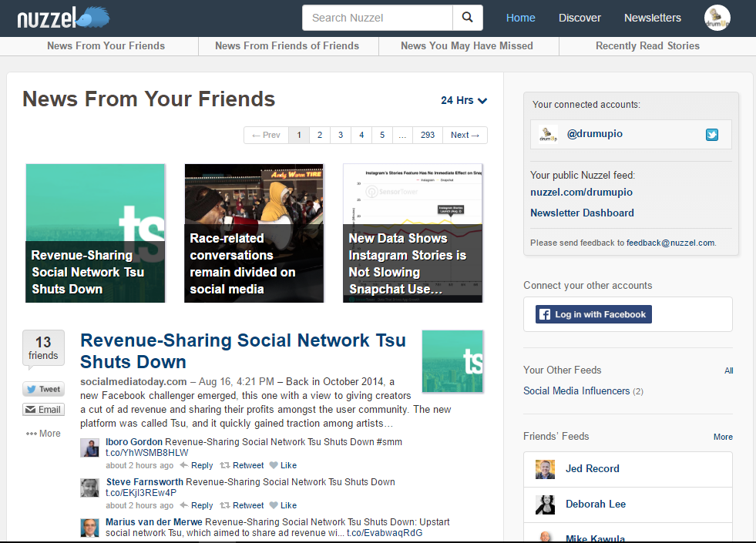This screenshot has height=543, width=756.
Task: Reply to Steve Farnsworth's tweet
Action: click(x=197, y=505)
